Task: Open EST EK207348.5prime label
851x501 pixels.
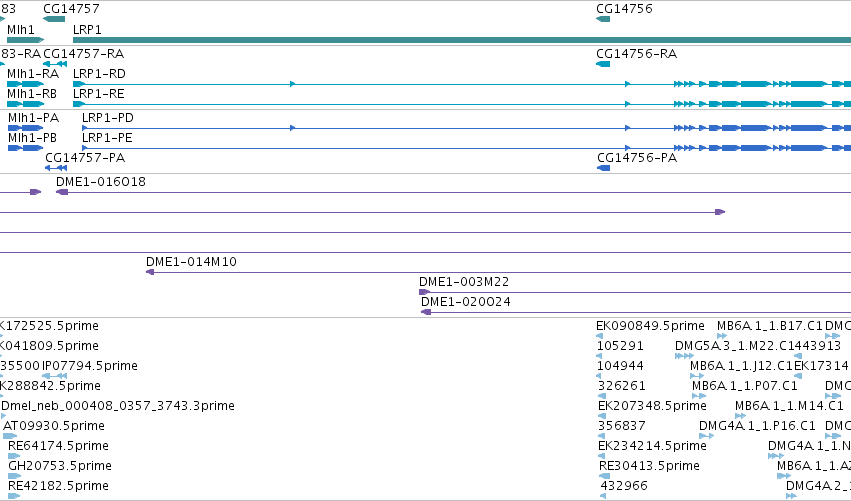Action: pos(652,406)
